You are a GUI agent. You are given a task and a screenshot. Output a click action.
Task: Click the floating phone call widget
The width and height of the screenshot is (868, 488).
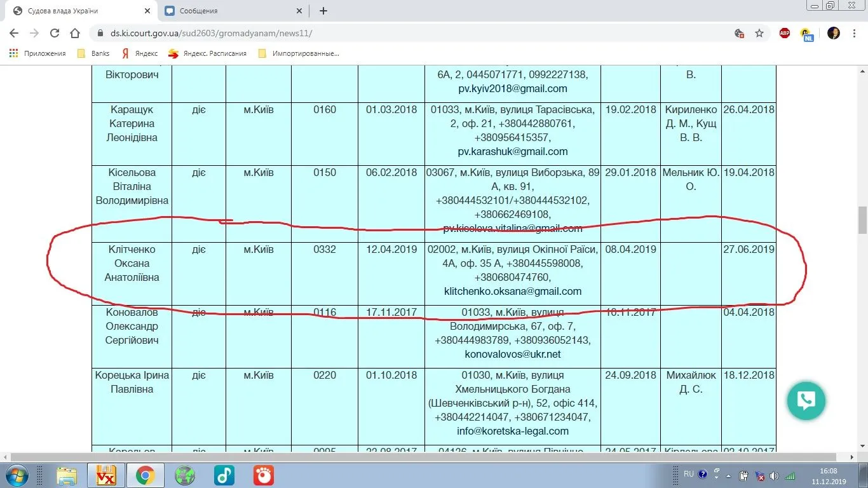(806, 400)
